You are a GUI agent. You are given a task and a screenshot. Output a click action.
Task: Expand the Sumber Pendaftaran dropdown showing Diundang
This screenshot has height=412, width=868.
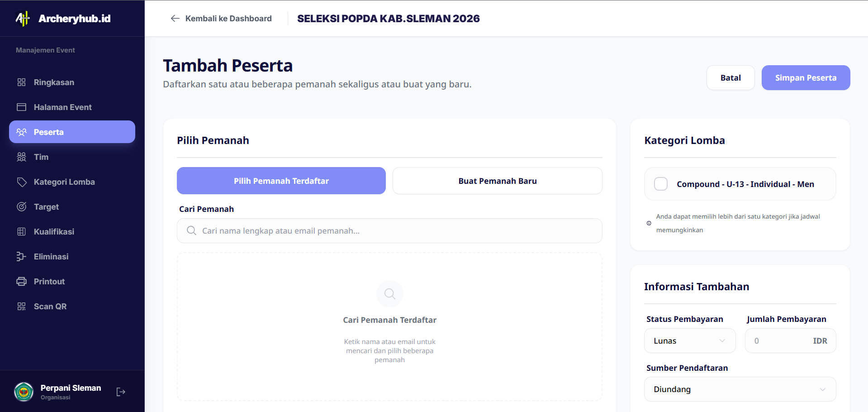(739, 389)
